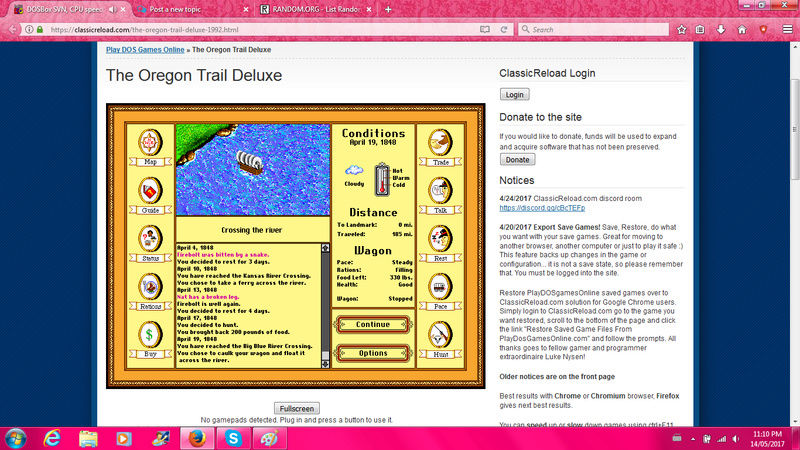Viewport: 800px width, 450px height.
Task: Click the Donate button
Action: (517, 160)
